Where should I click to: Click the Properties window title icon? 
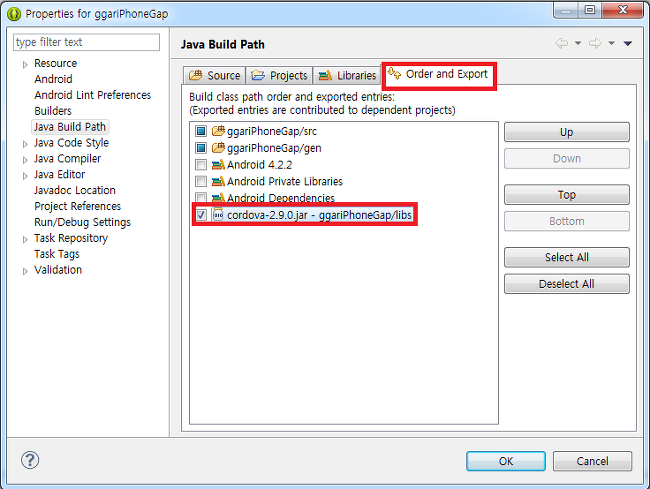tap(14, 14)
